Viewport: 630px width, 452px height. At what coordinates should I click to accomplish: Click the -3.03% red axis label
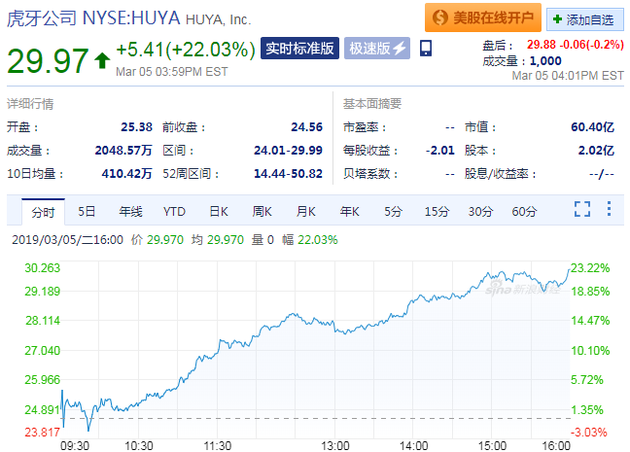pos(589,432)
